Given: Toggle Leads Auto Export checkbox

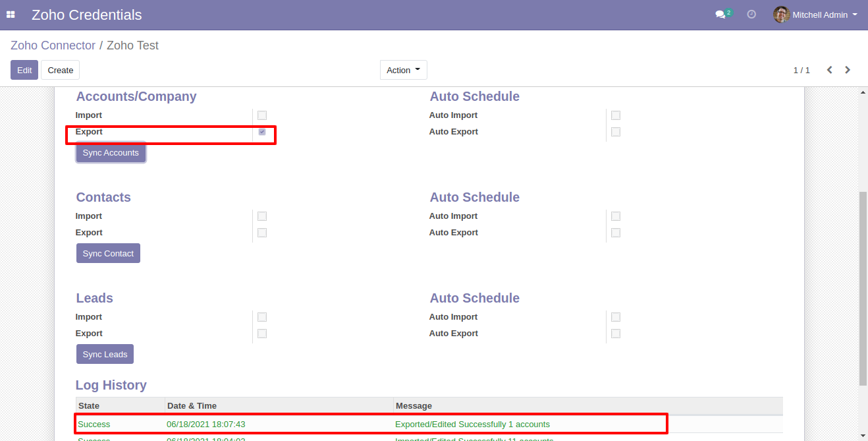Looking at the screenshot, I should pos(616,334).
